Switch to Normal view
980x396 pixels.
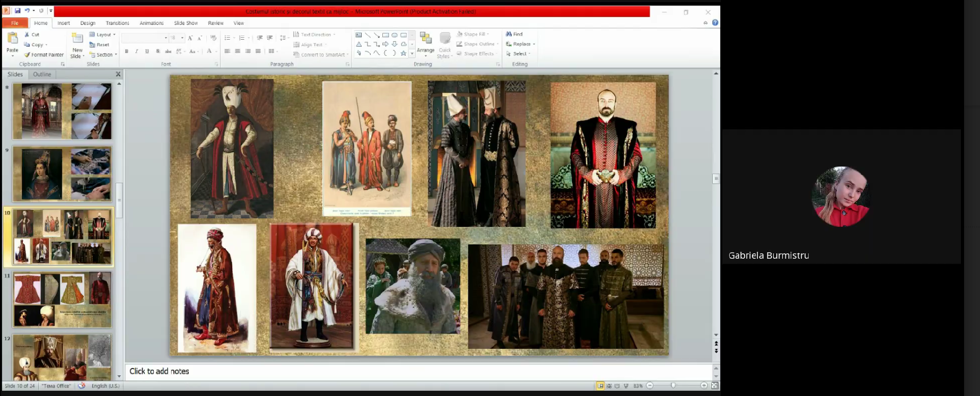click(x=600, y=386)
